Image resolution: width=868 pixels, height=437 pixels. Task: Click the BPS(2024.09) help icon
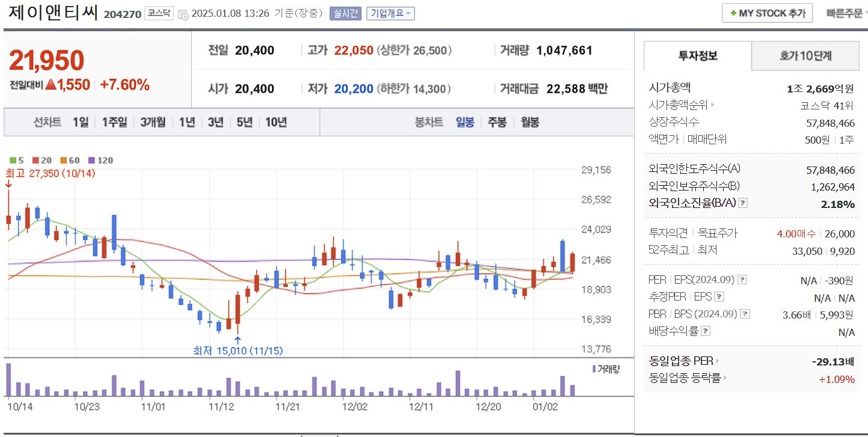pos(745,313)
